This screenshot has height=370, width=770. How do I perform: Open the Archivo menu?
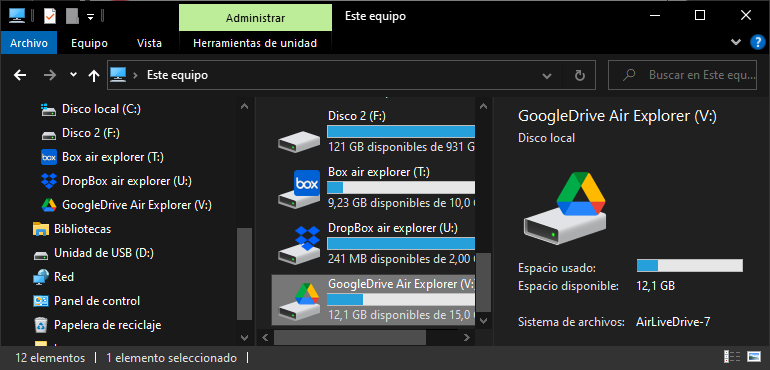tap(28, 43)
